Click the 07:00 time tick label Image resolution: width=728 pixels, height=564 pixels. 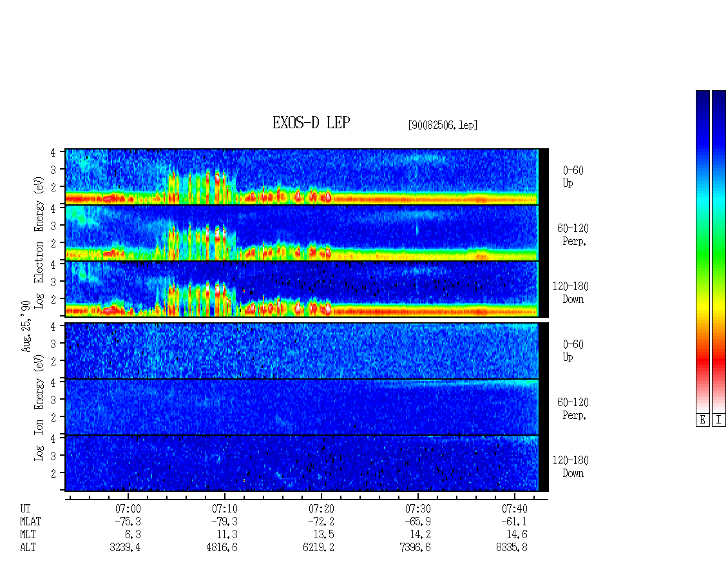pyautogui.click(x=128, y=509)
